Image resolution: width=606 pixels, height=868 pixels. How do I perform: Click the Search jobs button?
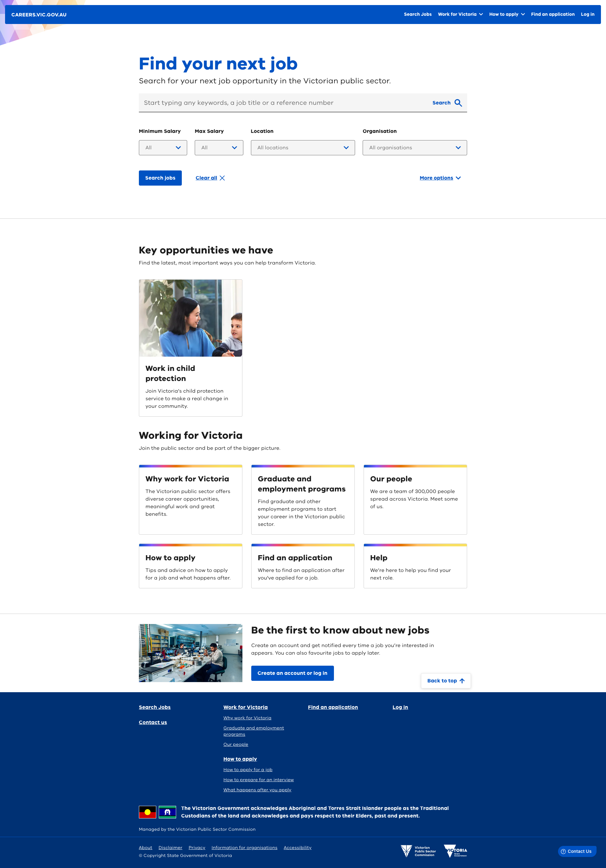pyautogui.click(x=160, y=178)
